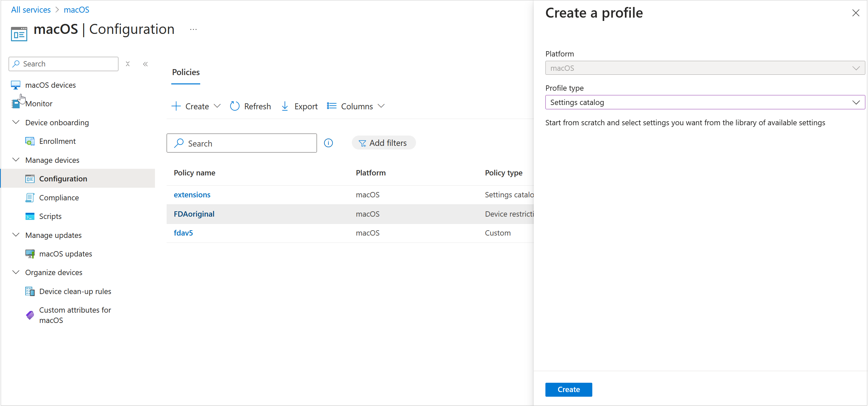This screenshot has height=406, width=868.
Task: Open the Enrollment page
Action: click(x=57, y=141)
